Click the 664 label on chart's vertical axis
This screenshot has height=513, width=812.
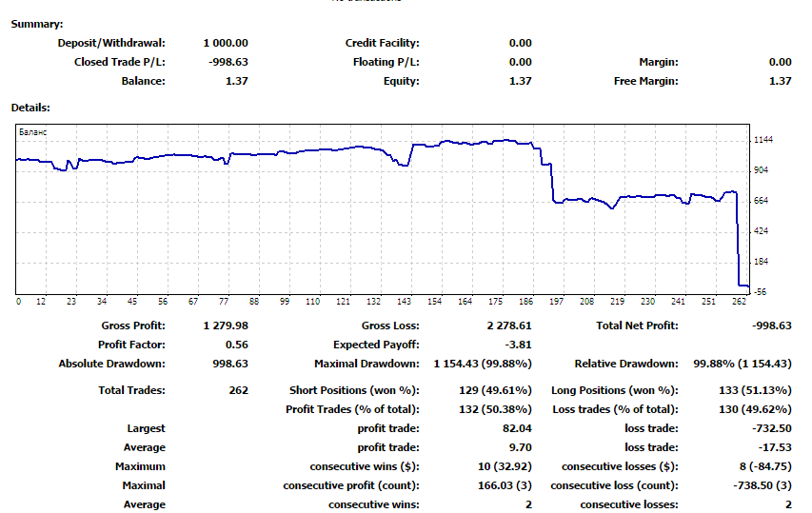pos(762,201)
